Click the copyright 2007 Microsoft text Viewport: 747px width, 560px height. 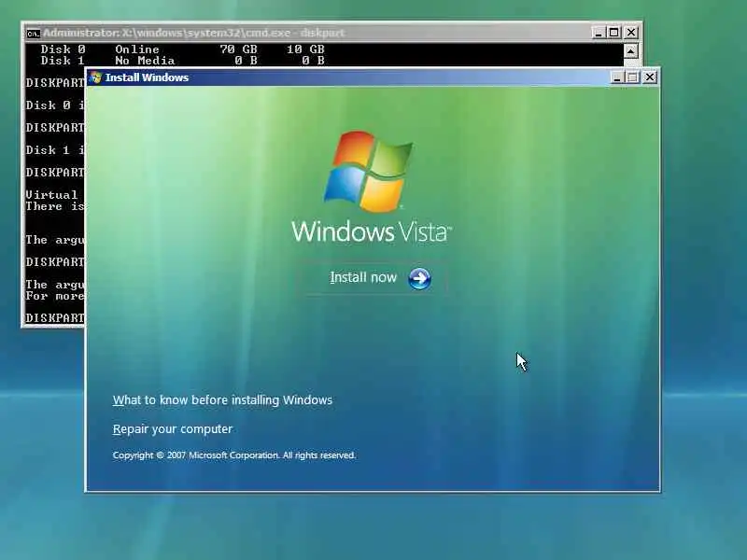[234, 455]
